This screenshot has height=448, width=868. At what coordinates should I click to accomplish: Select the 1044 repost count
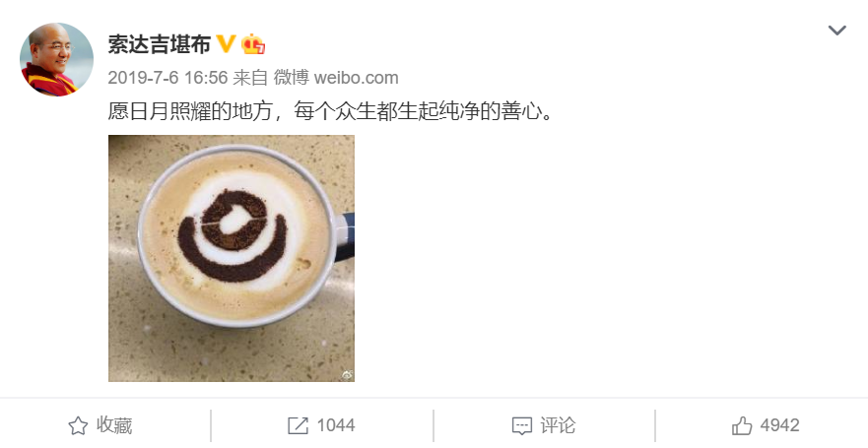point(335,425)
